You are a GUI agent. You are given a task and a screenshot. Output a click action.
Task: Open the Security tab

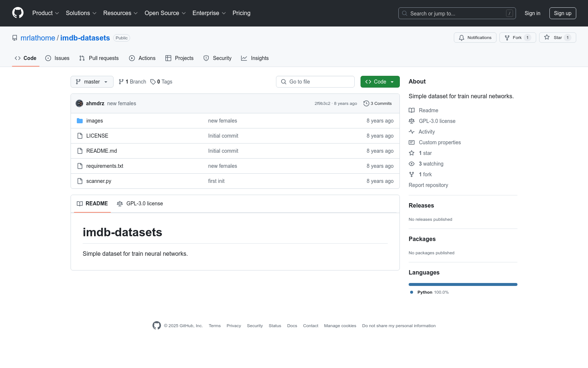218,58
